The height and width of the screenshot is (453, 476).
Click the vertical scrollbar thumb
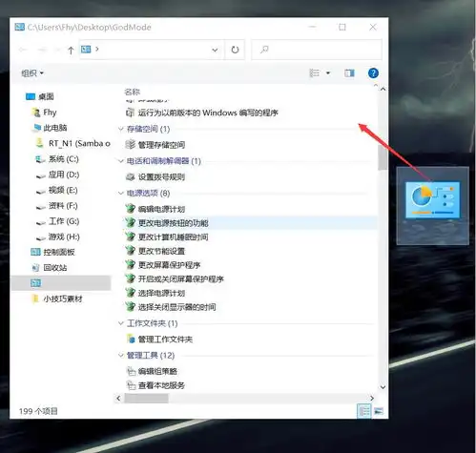(x=383, y=156)
